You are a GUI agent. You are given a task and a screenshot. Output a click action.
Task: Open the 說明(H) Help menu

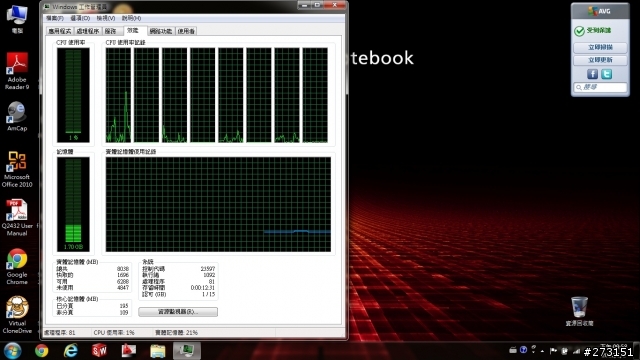131,18
